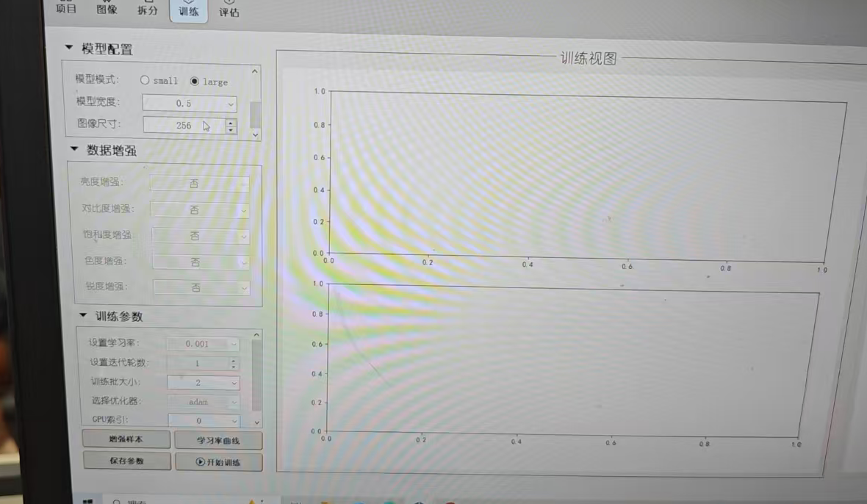The image size is (867, 504).
Task: Open the 模型宽度 dropdown
Action: [190, 104]
